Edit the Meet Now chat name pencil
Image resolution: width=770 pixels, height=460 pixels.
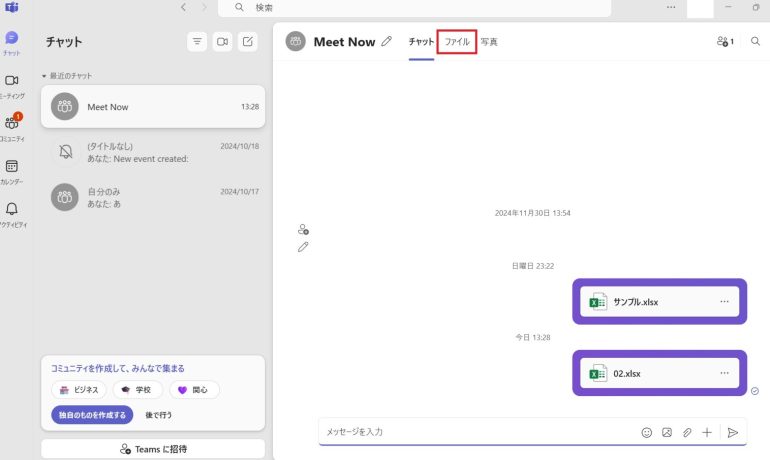[387, 42]
